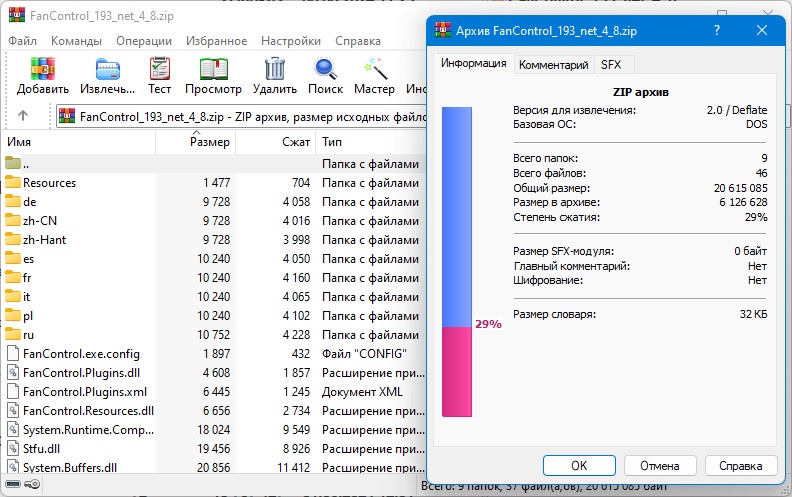Select the System.Runtime.Comp... file name
The image size is (792, 497).
pos(88,429)
